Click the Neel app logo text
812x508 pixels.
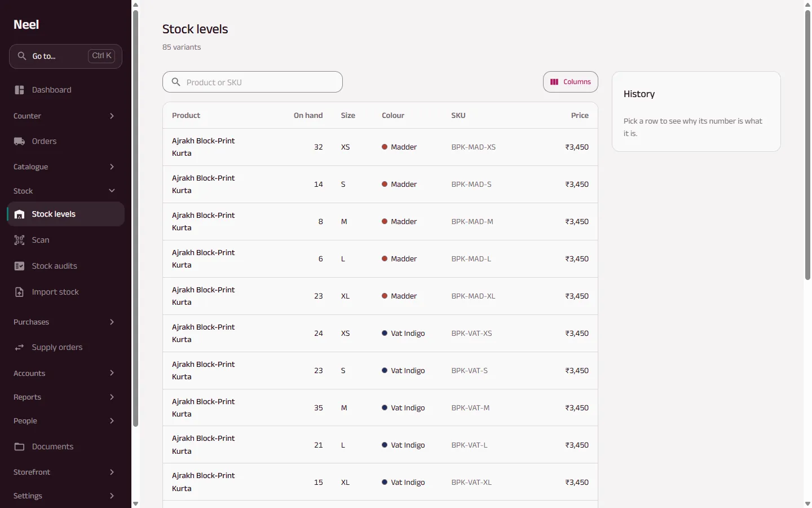coord(27,24)
